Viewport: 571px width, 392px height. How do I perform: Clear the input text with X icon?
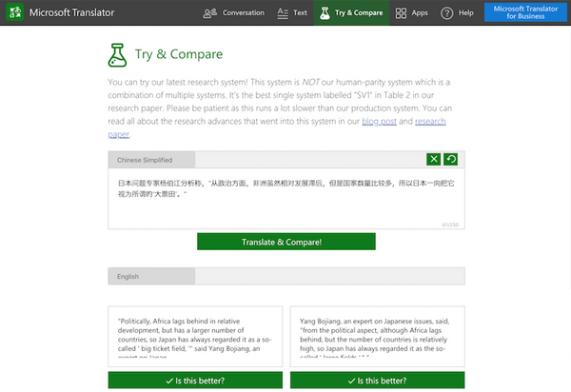(x=434, y=160)
